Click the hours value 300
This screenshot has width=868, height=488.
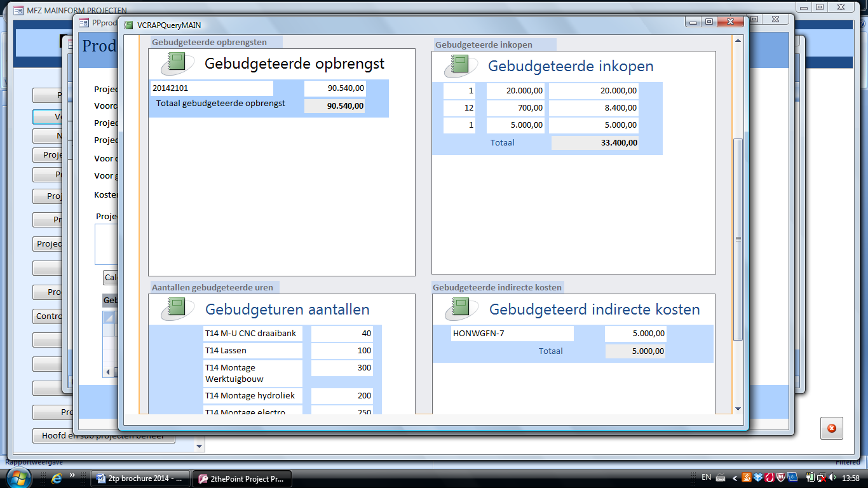pyautogui.click(x=342, y=368)
